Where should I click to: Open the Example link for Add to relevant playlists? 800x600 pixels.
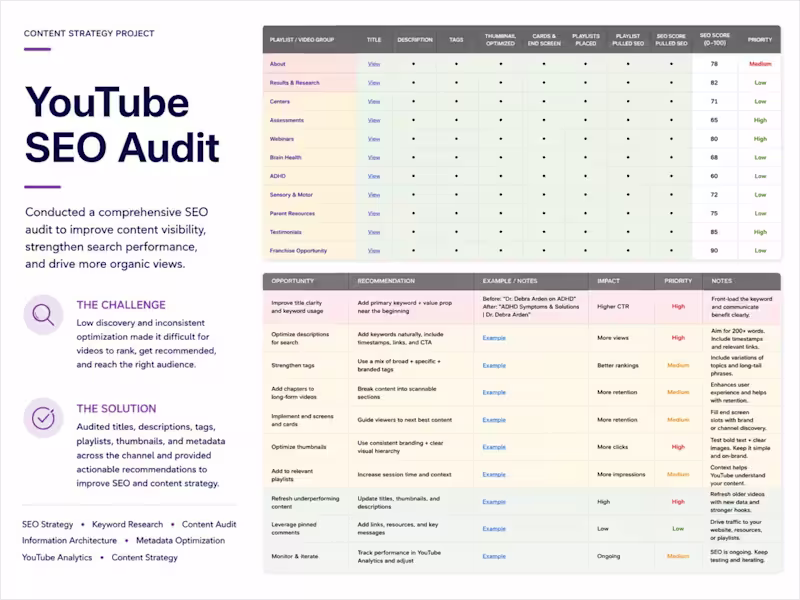494,474
